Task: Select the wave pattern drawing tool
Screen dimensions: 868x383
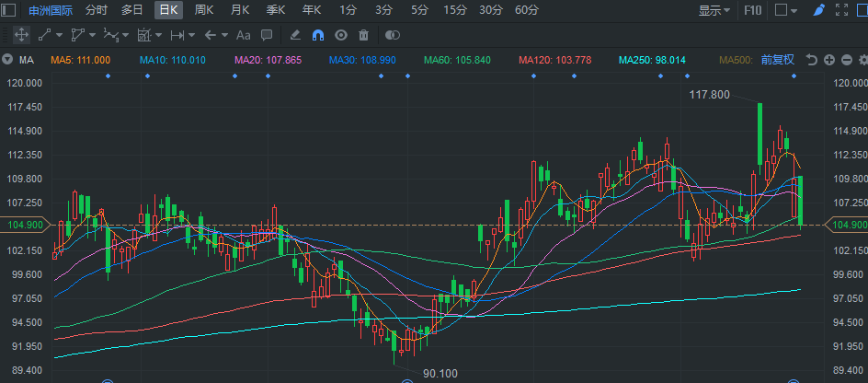Action: pos(110,35)
